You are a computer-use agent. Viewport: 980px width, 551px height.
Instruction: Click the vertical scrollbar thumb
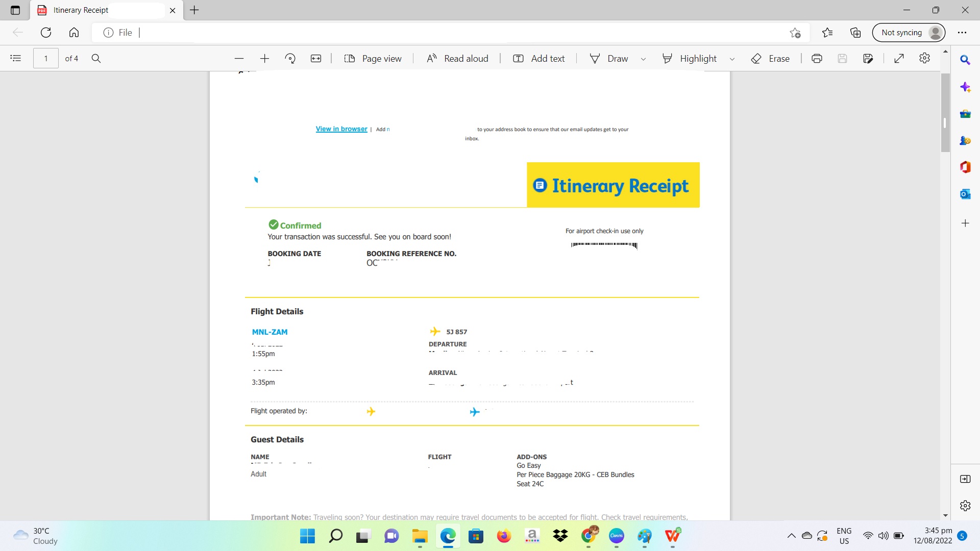pos(945,113)
